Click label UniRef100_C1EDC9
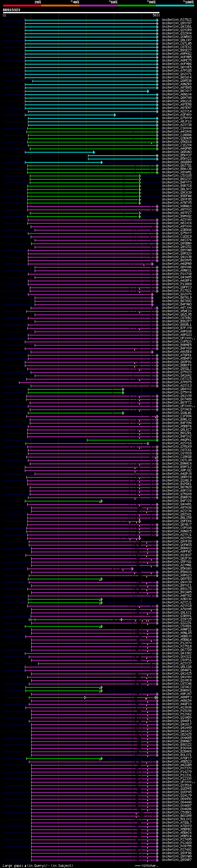Image resolution: width=197 pixels, height=868 pixels. tap(177, 236)
